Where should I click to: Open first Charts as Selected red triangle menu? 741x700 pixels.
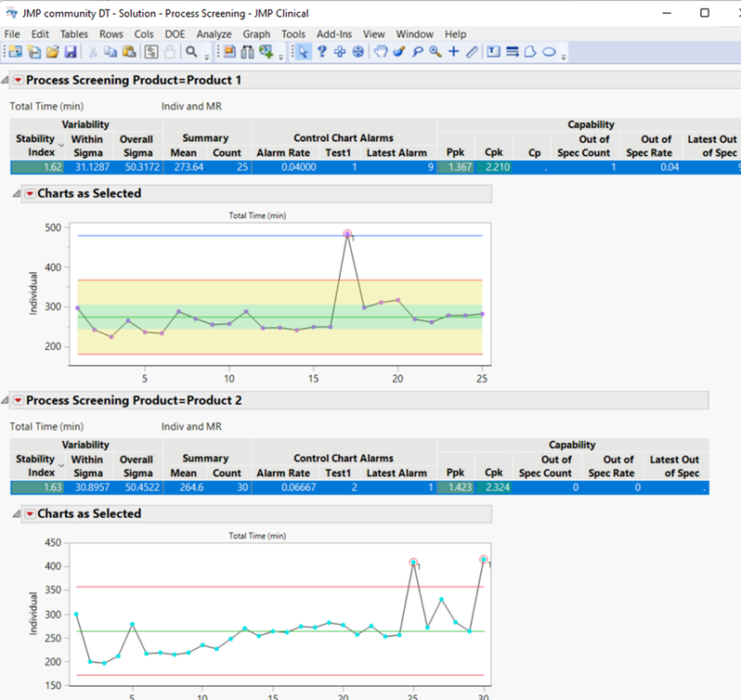point(29,194)
